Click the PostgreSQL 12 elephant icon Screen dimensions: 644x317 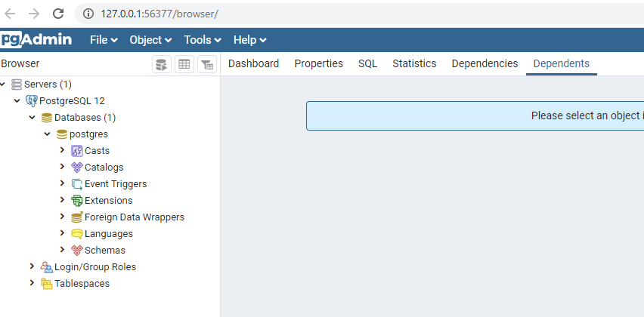(x=32, y=101)
